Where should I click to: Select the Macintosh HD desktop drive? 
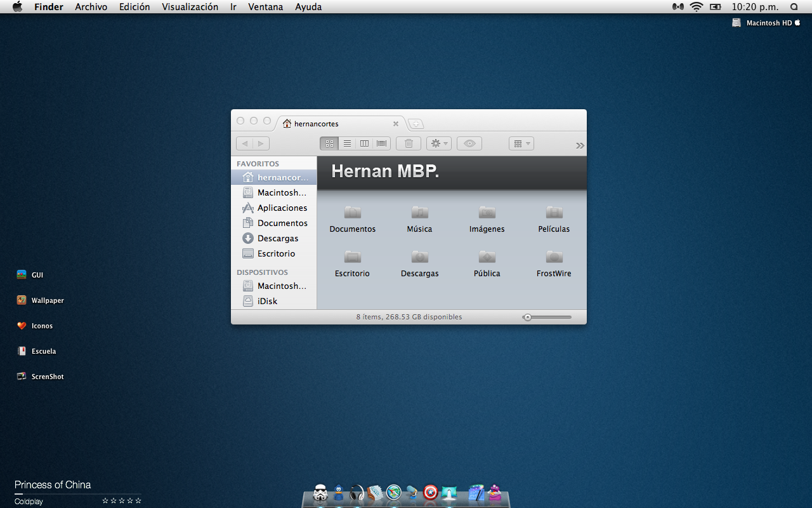coord(766,23)
